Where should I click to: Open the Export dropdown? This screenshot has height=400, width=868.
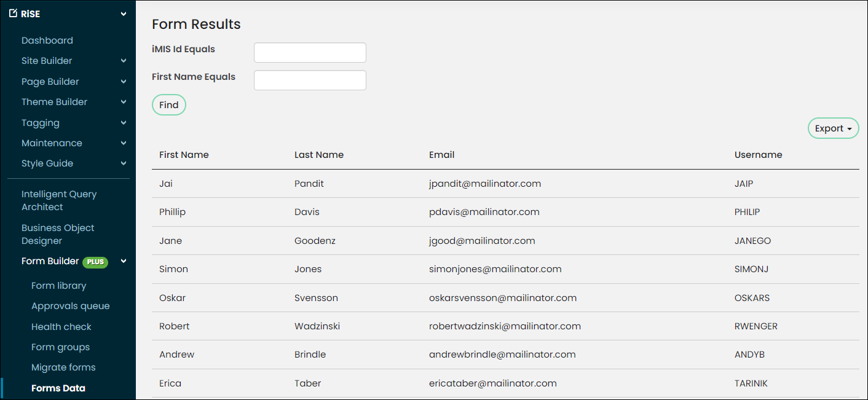pyautogui.click(x=833, y=128)
